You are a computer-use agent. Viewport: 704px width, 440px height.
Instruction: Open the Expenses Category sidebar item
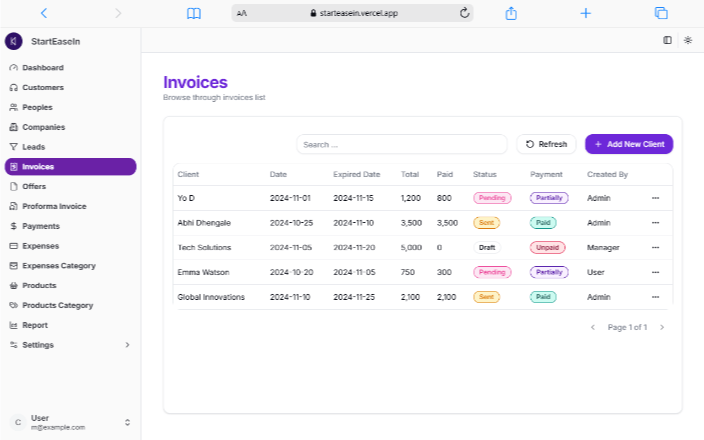click(58, 266)
